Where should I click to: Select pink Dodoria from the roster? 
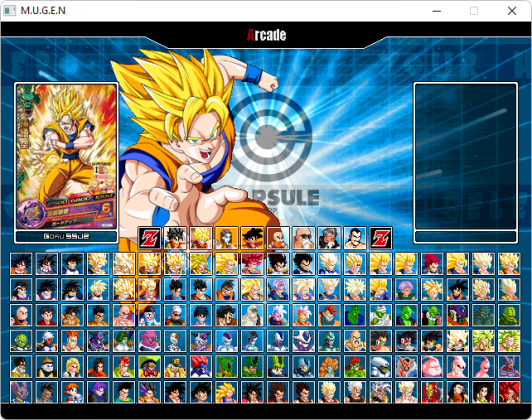(x=150, y=341)
